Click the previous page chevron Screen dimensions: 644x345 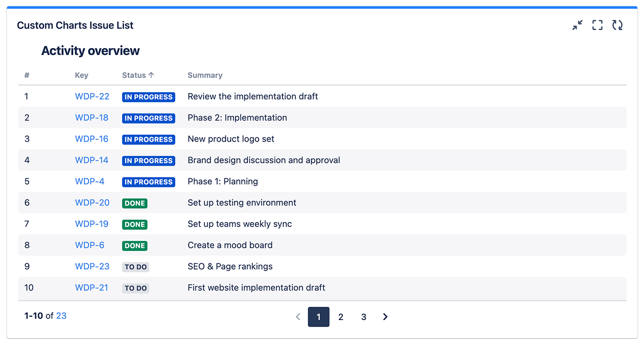pyautogui.click(x=298, y=317)
